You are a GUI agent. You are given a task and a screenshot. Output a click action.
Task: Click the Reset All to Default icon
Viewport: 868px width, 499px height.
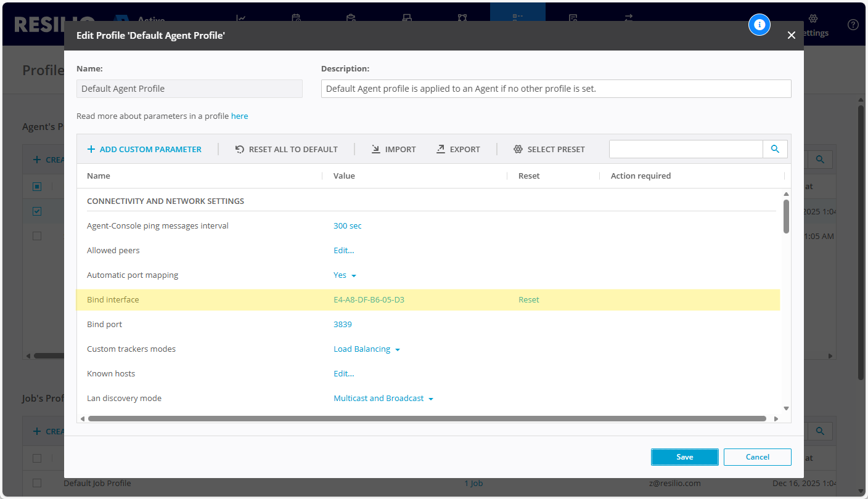(x=240, y=149)
